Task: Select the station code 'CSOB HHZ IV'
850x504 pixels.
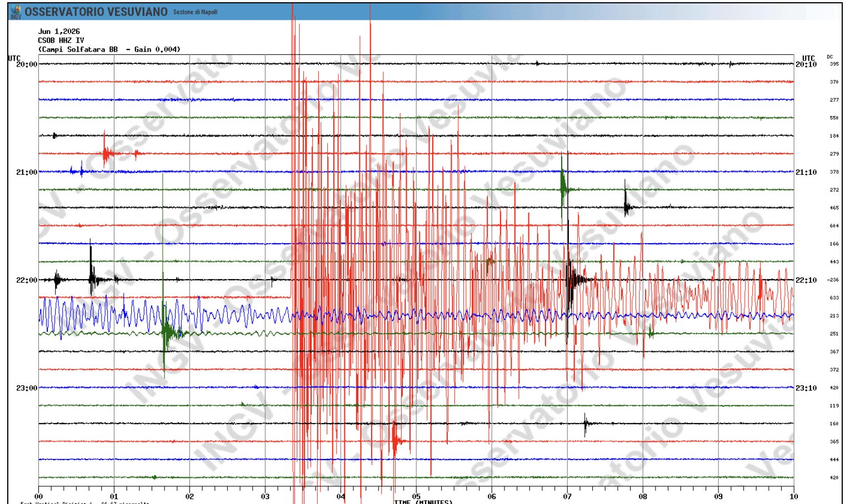Action: pyautogui.click(x=61, y=41)
